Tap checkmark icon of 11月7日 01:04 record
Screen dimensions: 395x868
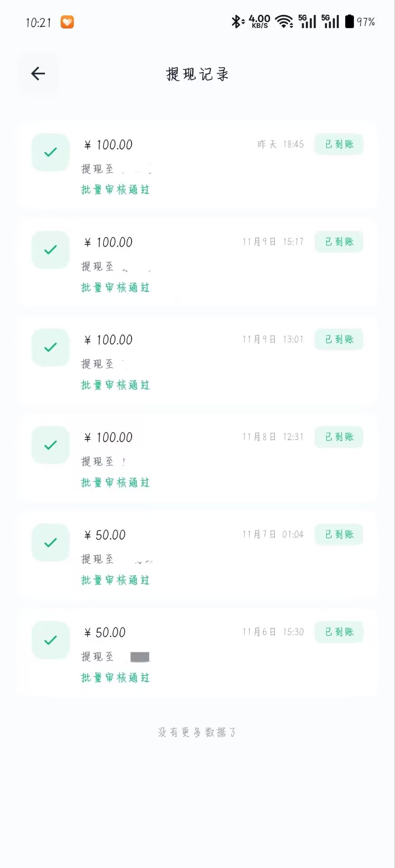(51, 542)
